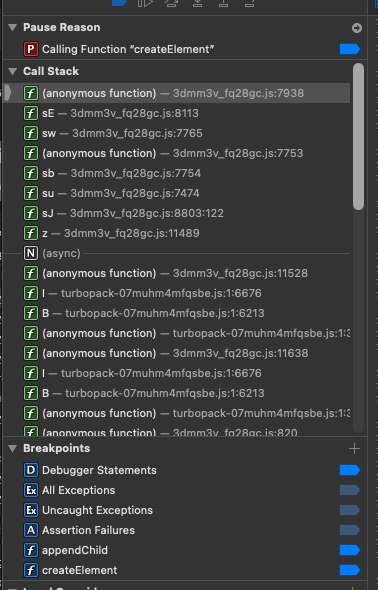Enable the Uncaught Exceptions breakpoint
378x590 pixels.
pyautogui.click(x=350, y=510)
